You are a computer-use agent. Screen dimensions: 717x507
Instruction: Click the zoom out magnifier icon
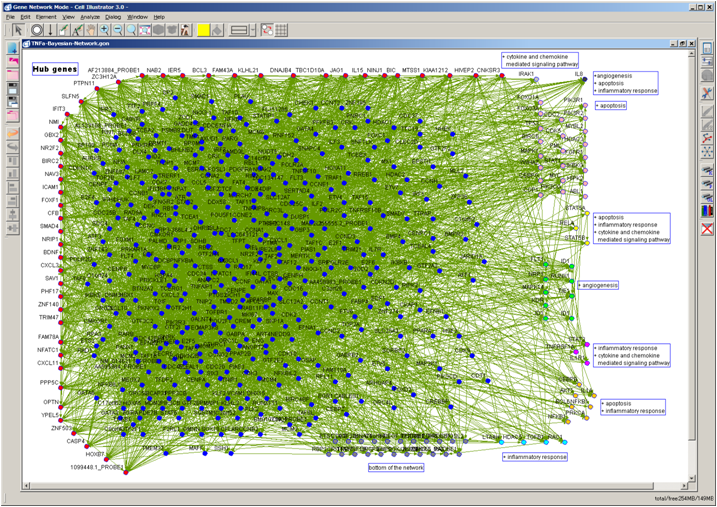pos(117,30)
